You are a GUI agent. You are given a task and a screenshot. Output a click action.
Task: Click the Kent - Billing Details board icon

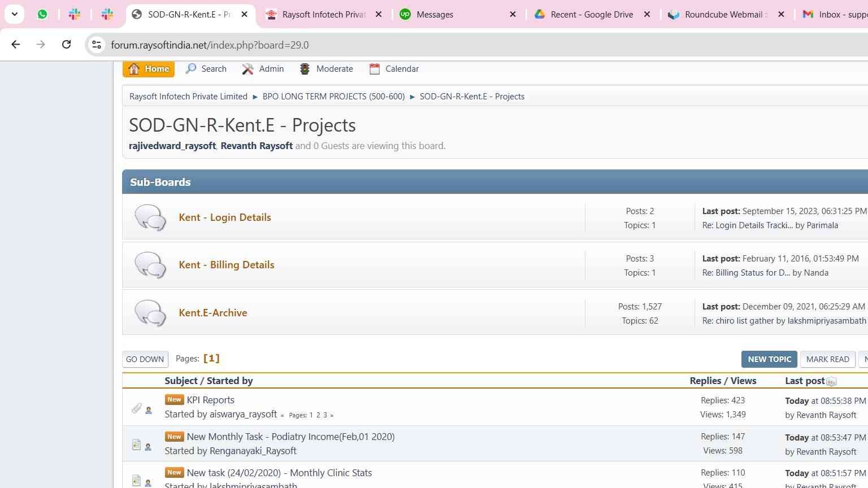click(x=150, y=265)
